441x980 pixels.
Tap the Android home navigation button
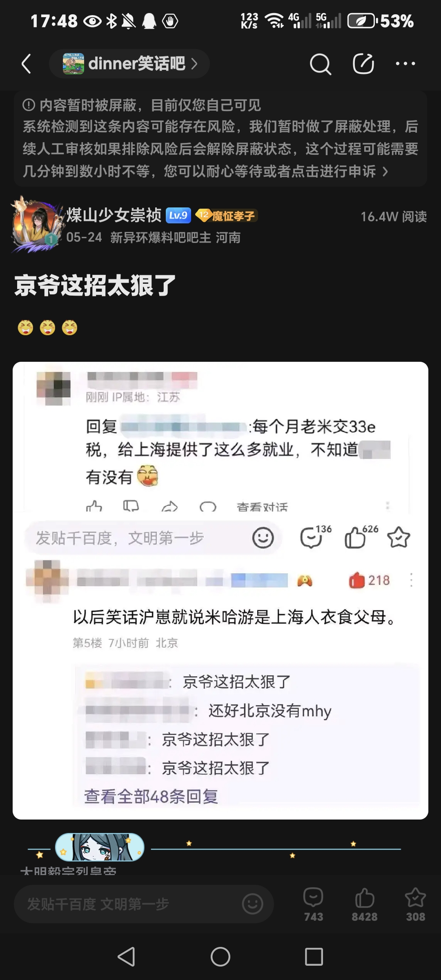pos(220,956)
